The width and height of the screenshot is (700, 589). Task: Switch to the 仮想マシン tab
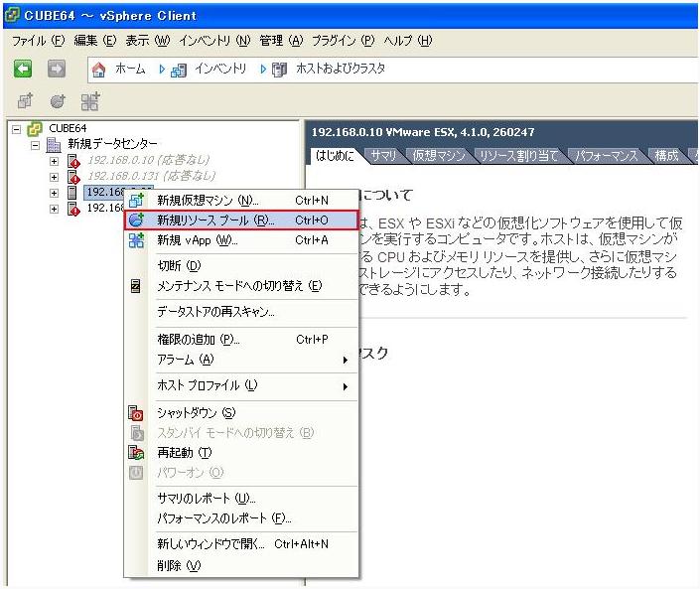click(x=439, y=155)
